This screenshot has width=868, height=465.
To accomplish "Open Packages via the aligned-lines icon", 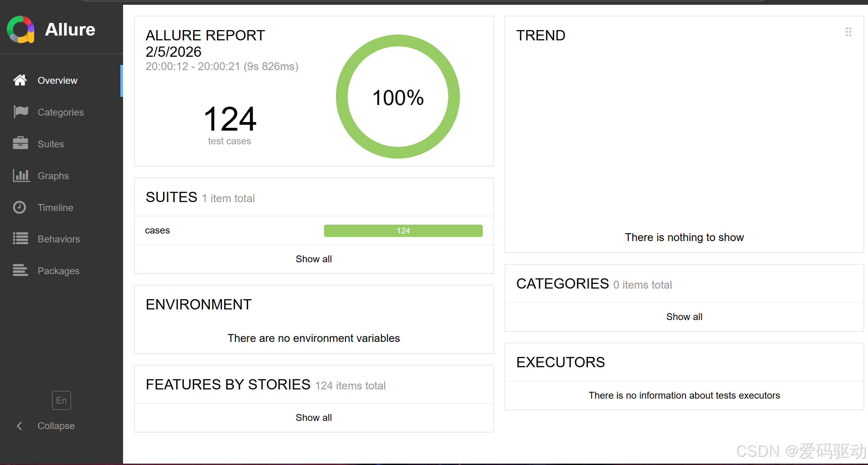I will (20, 270).
